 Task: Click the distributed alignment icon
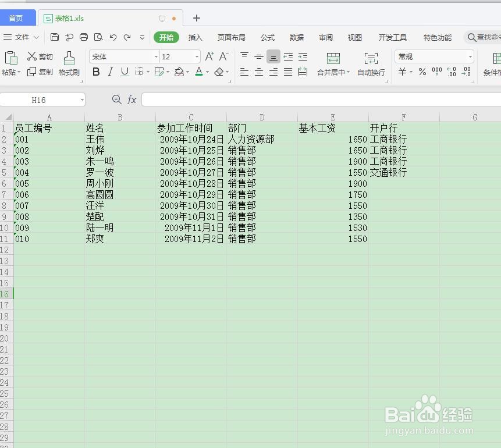pyautogui.click(x=303, y=72)
